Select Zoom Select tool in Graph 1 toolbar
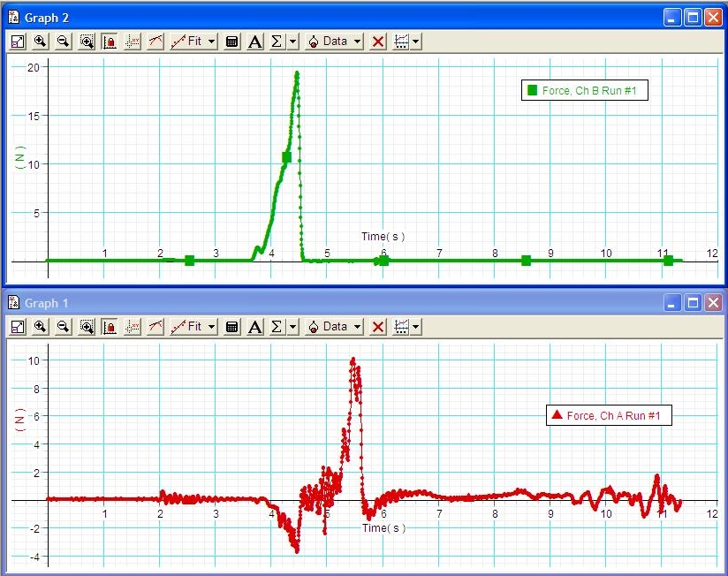Viewport: 728px width, 576px height. click(87, 327)
